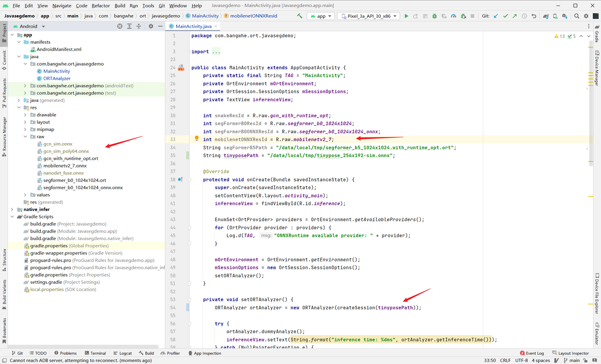
Task: Expand the drawable folder
Action: [x=26, y=115]
